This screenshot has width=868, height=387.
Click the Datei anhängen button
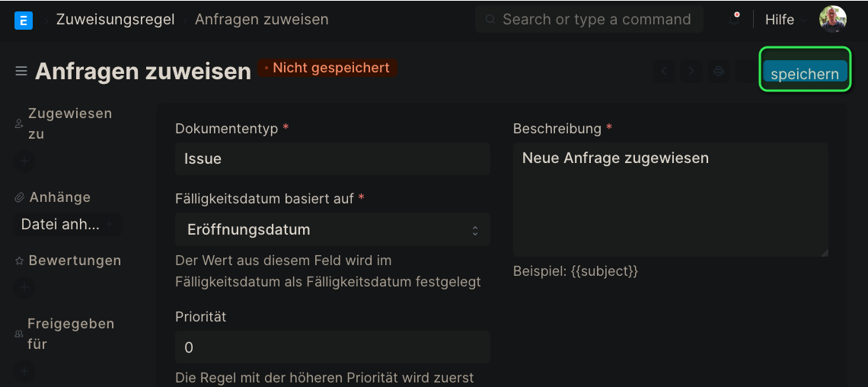pyautogui.click(x=68, y=225)
